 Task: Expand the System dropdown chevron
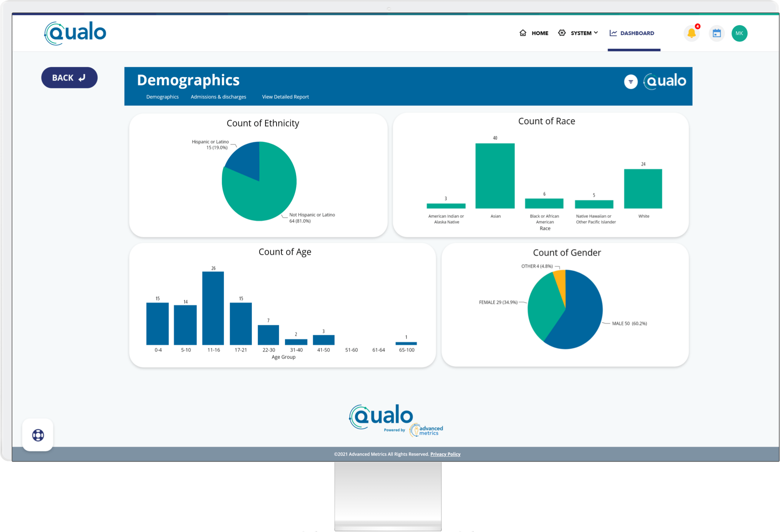(x=596, y=33)
